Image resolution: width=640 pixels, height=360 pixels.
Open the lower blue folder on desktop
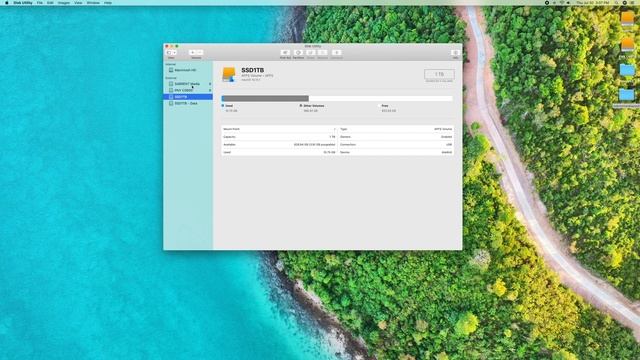(627, 95)
